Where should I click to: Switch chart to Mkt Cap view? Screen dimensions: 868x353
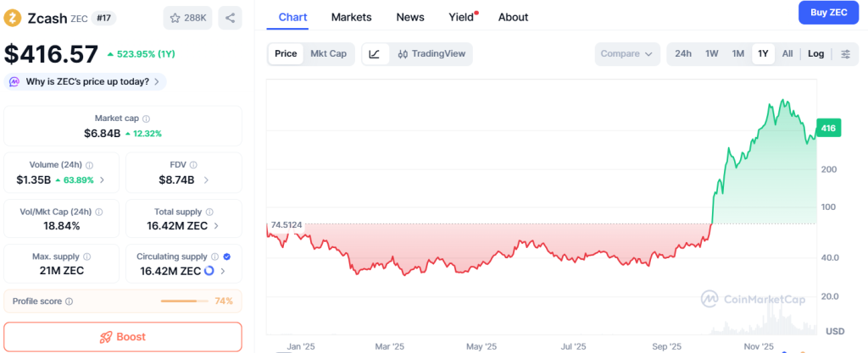click(328, 54)
